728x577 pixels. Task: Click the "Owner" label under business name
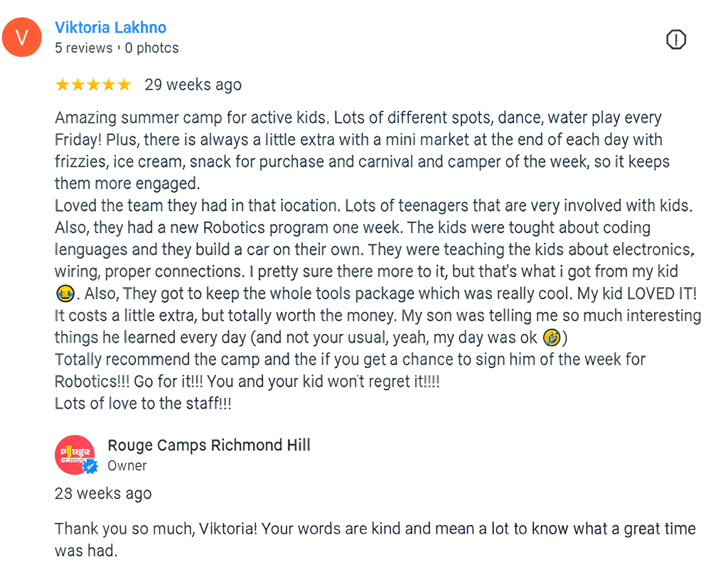[x=127, y=466]
